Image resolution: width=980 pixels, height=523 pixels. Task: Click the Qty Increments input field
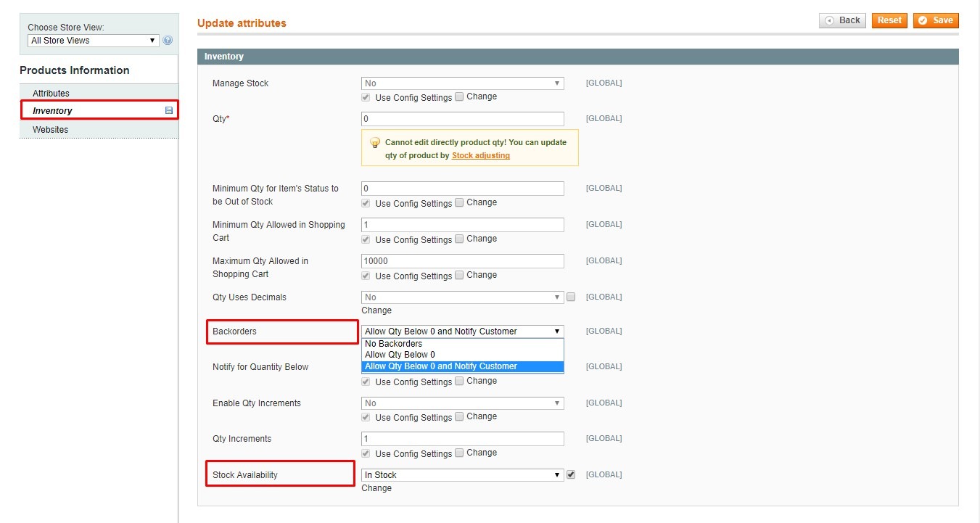463,439
